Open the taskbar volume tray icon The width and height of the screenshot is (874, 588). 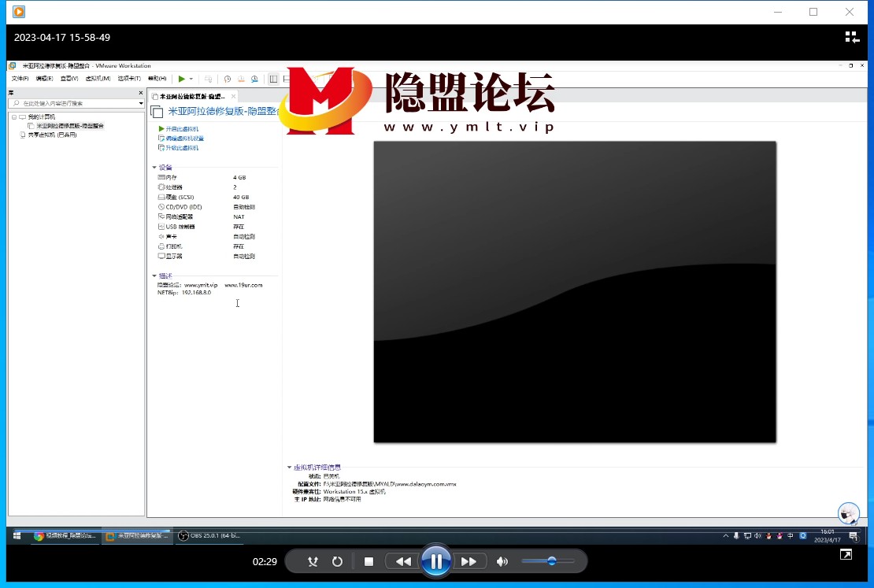757,535
